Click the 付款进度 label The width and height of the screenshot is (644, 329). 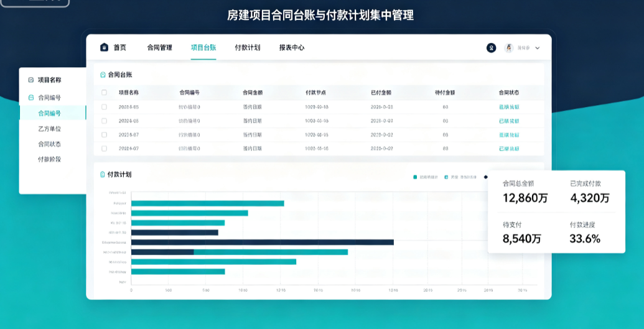click(582, 225)
